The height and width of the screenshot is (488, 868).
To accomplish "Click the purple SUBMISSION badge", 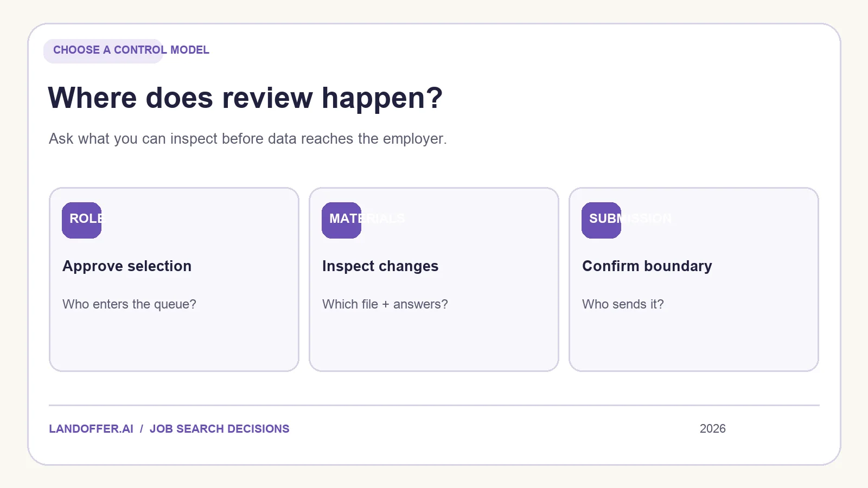I will point(602,220).
